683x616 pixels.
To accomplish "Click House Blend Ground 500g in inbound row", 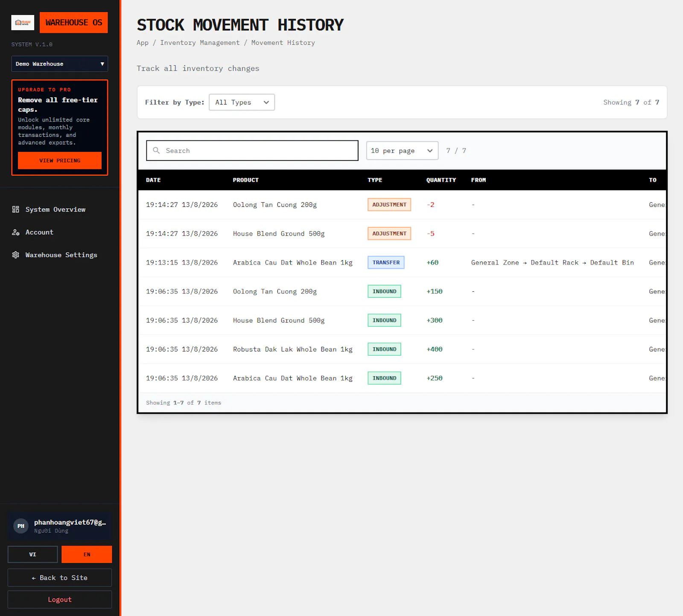I will point(279,320).
